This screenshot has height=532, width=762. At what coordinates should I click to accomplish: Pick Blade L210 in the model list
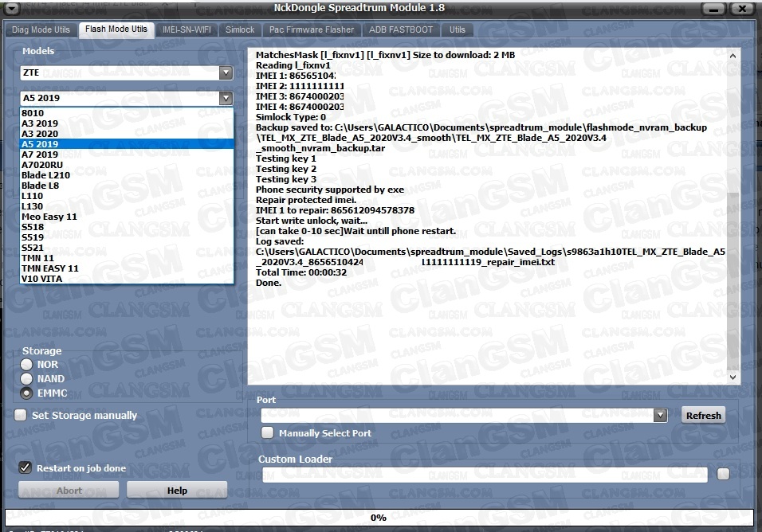coord(127,175)
